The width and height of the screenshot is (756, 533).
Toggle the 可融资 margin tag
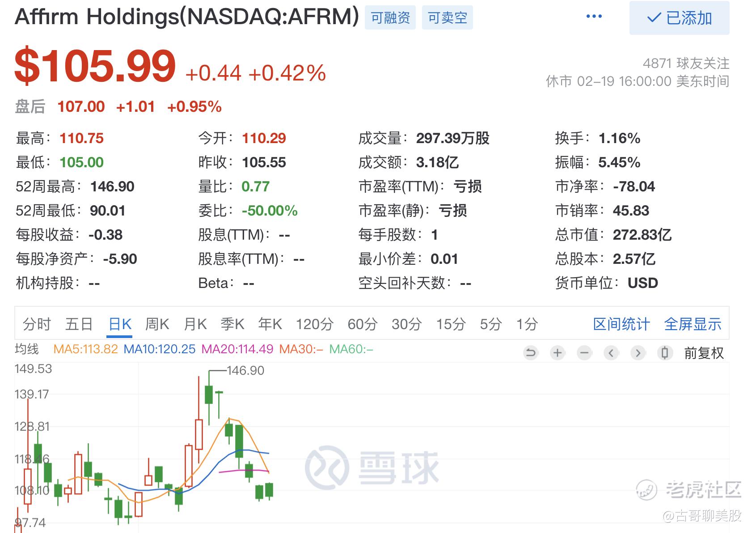point(390,18)
